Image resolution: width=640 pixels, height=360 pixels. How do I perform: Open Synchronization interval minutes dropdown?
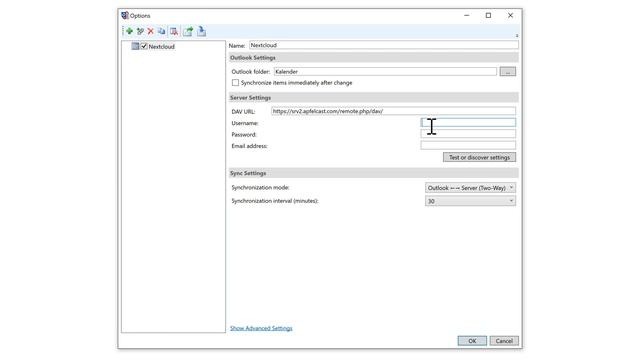470,201
